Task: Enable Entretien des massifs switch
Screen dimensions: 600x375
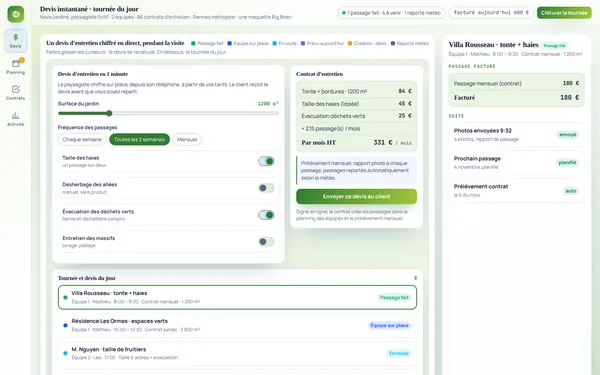Action: point(266,241)
